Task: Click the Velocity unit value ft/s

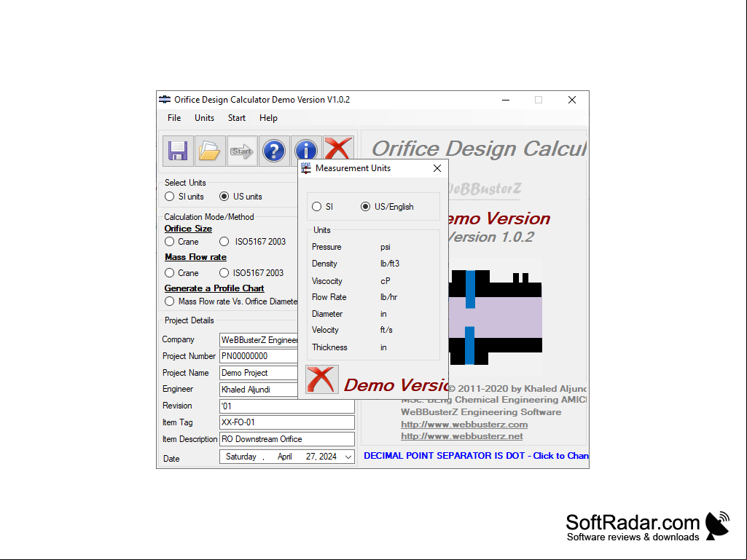Action: (x=386, y=330)
